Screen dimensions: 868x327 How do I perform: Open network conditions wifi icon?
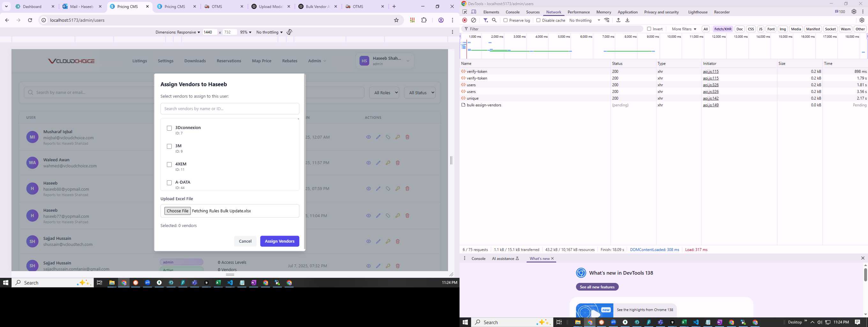tap(607, 20)
